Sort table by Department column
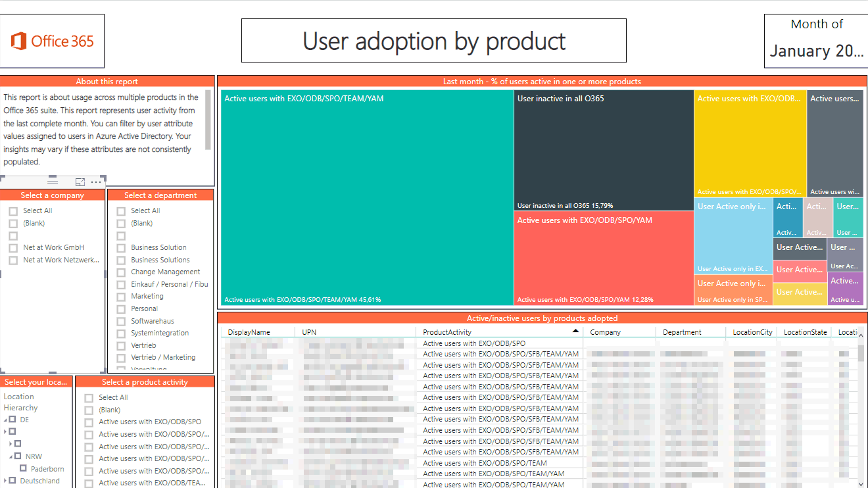 [x=682, y=332]
